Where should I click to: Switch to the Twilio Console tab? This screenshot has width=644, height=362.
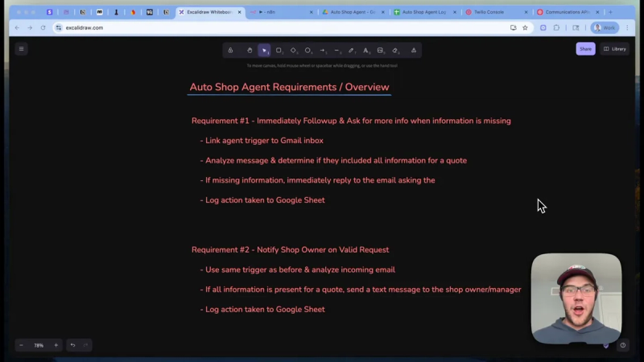pos(496,12)
